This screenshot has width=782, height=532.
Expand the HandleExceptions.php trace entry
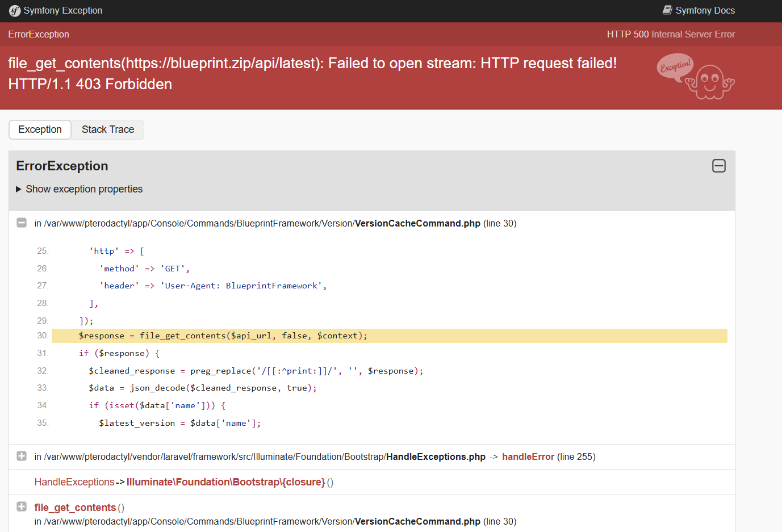22,456
